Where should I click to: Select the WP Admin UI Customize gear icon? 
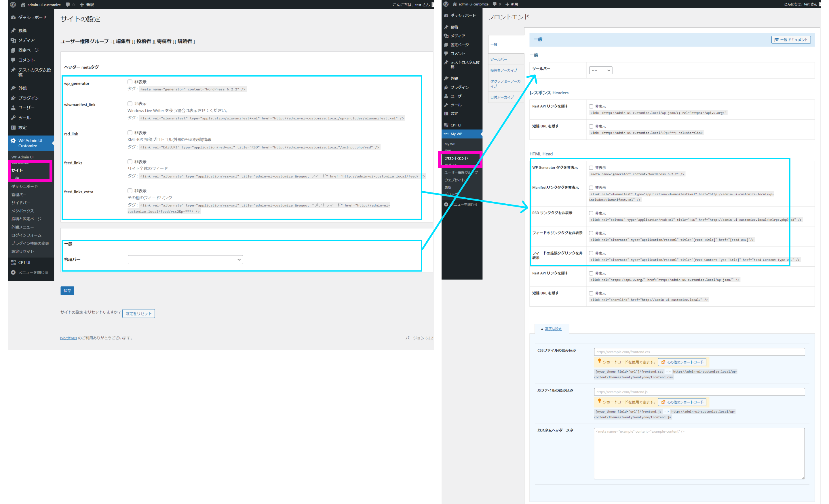[13, 141]
